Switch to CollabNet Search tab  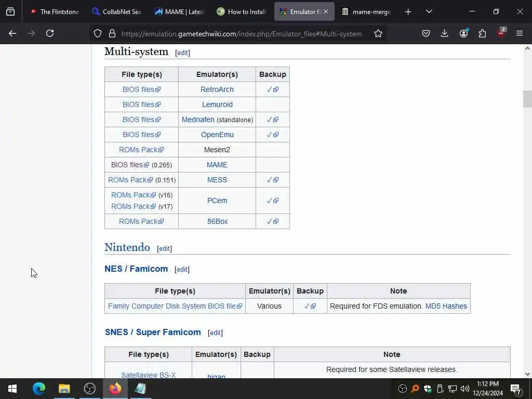(x=117, y=11)
